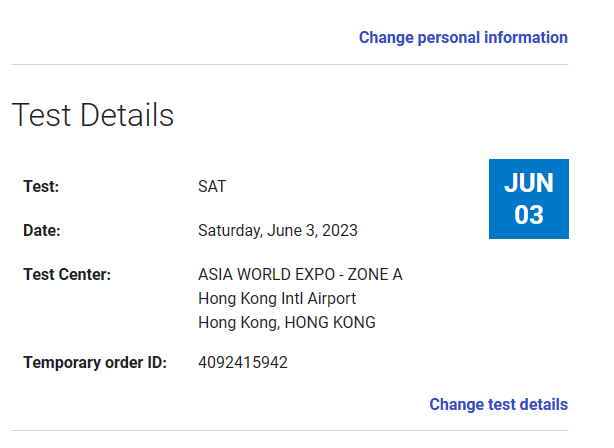Click the 03 day number in the badge
The height and width of the screenshot is (448, 614).
tap(529, 215)
